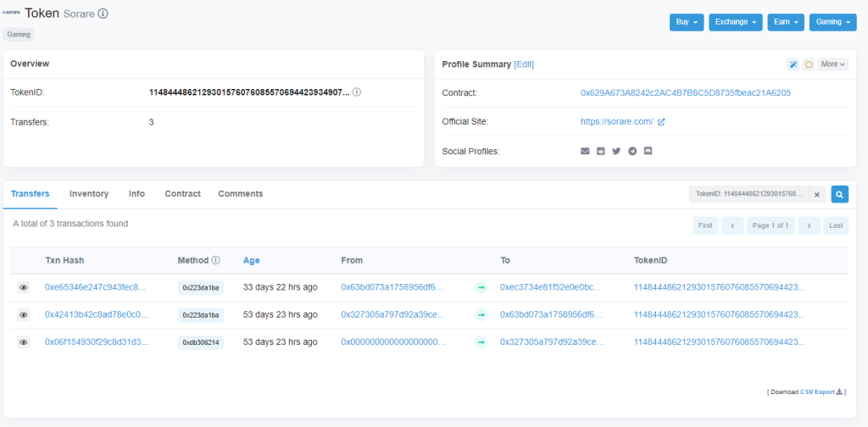The width and height of the screenshot is (868, 427).
Task: Toggle eye icon for transaction 0xe65346e247c943fec8
Action: pyautogui.click(x=23, y=287)
